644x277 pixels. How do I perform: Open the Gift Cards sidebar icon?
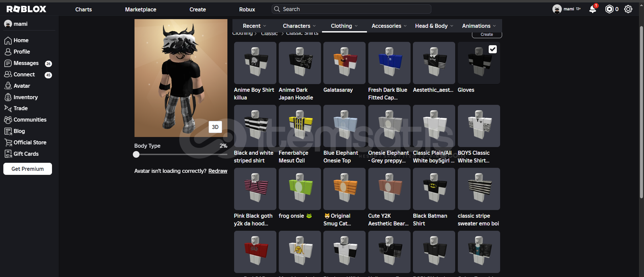click(8, 154)
